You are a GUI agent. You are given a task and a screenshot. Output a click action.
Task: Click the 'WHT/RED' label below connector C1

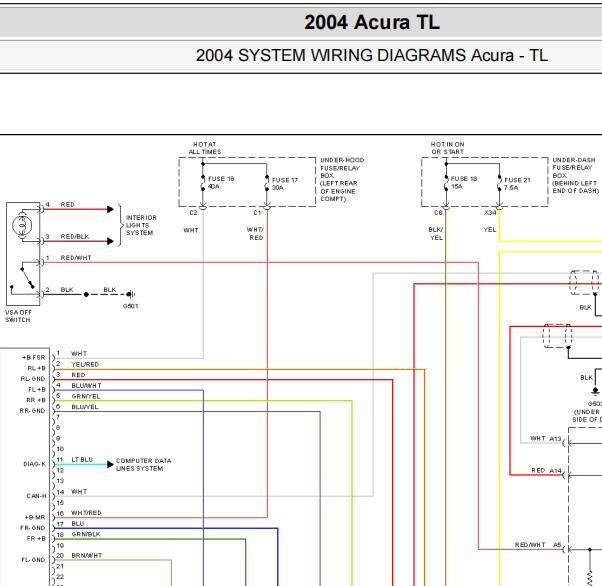coord(255,233)
